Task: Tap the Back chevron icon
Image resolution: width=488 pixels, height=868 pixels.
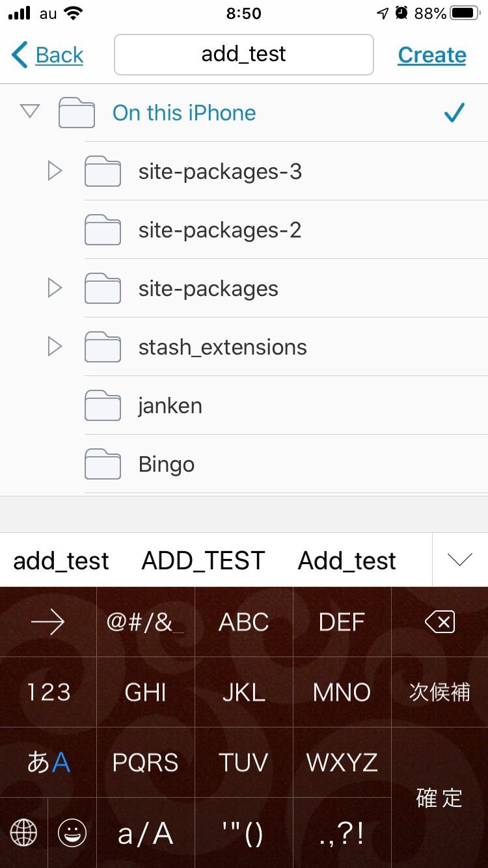Action: 20,55
